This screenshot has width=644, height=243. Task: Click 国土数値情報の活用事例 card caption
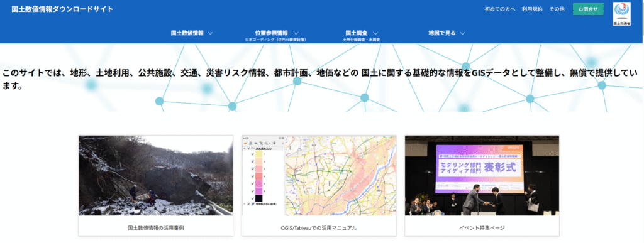pos(156,227)
